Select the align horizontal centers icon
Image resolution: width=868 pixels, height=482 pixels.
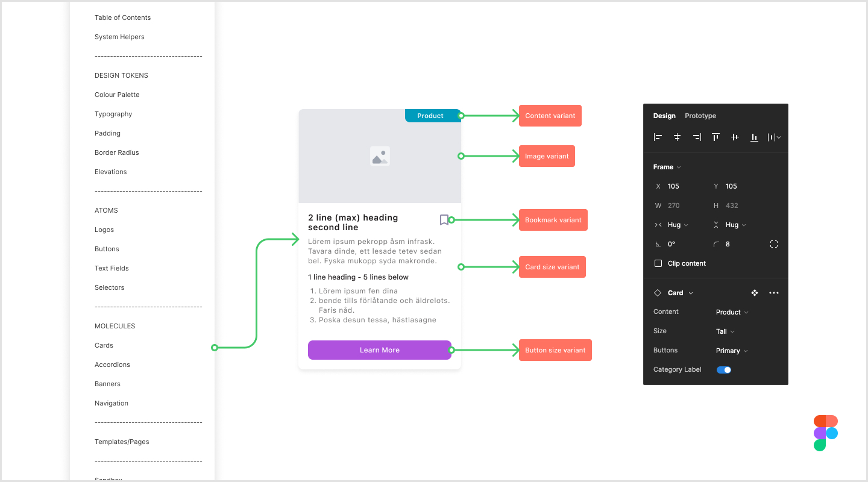point(677,137)
